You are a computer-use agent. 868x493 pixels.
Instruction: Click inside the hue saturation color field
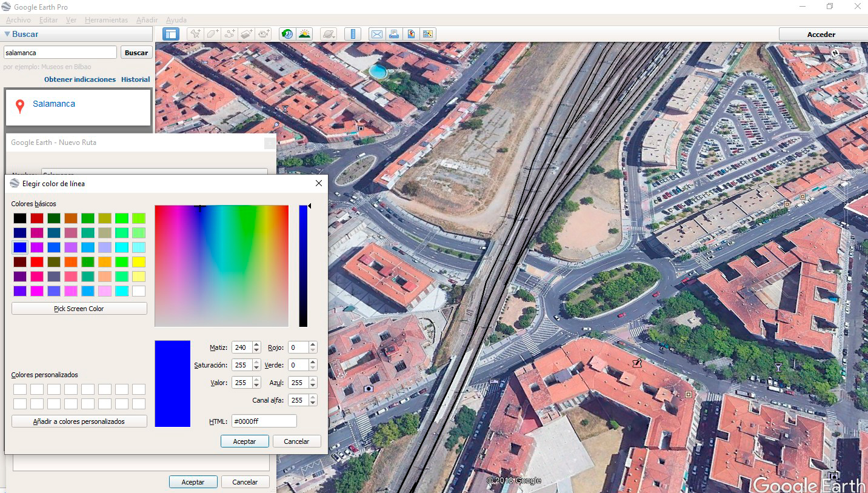coord(222,266)
